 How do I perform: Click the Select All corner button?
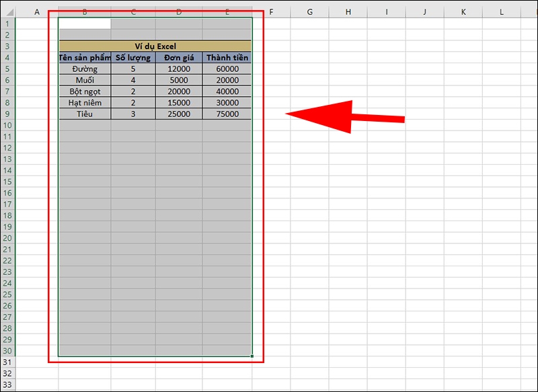(x=8, y=11)
